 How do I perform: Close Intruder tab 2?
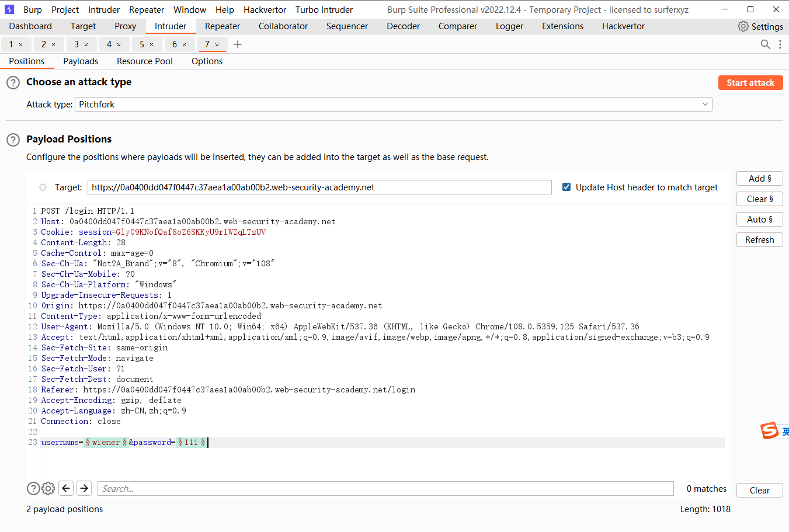coord(54,44)
